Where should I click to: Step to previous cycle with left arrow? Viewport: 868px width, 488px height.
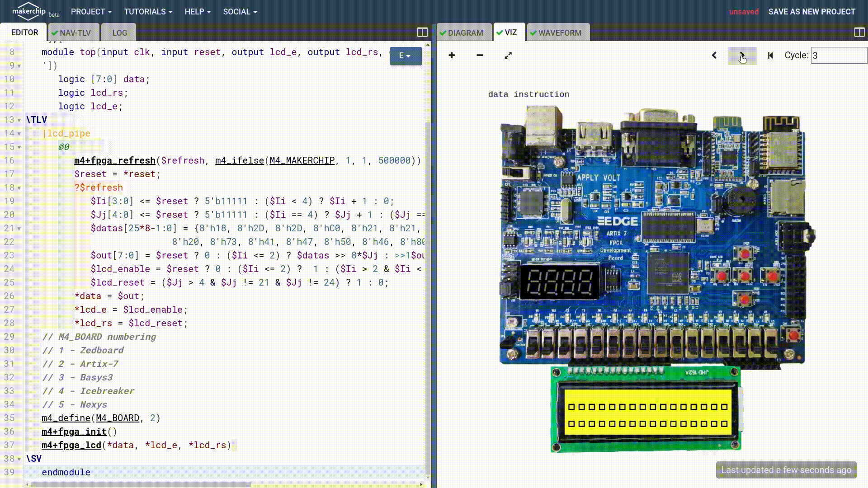coord(714,55)
